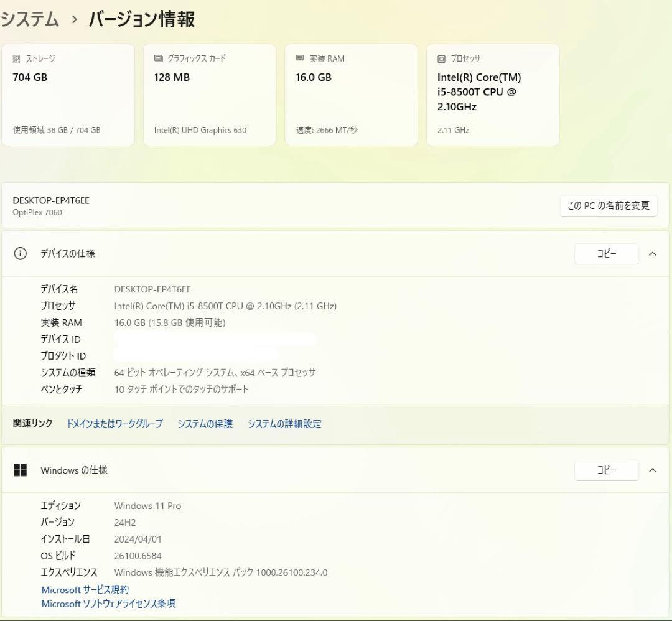This screenshot has width=672, height=621.
Task: Open Microsoft ソフトウェアライセンス条項
Action: (108, 604)
